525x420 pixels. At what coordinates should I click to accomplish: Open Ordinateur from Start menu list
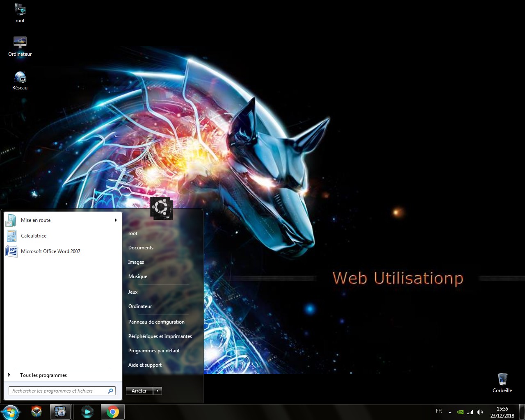click(x=140, y=306)
